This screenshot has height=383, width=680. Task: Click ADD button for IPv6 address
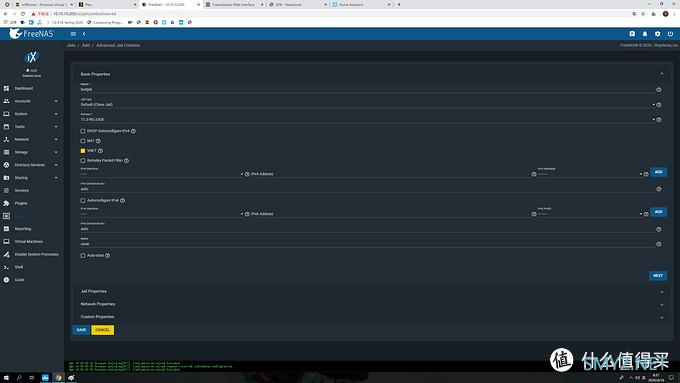[658, 212]
